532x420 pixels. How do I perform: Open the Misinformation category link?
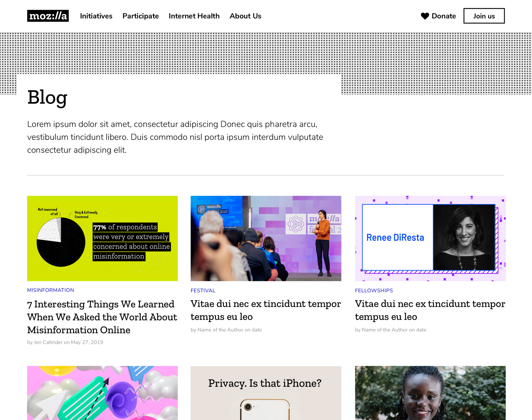(x=51, y=290)
